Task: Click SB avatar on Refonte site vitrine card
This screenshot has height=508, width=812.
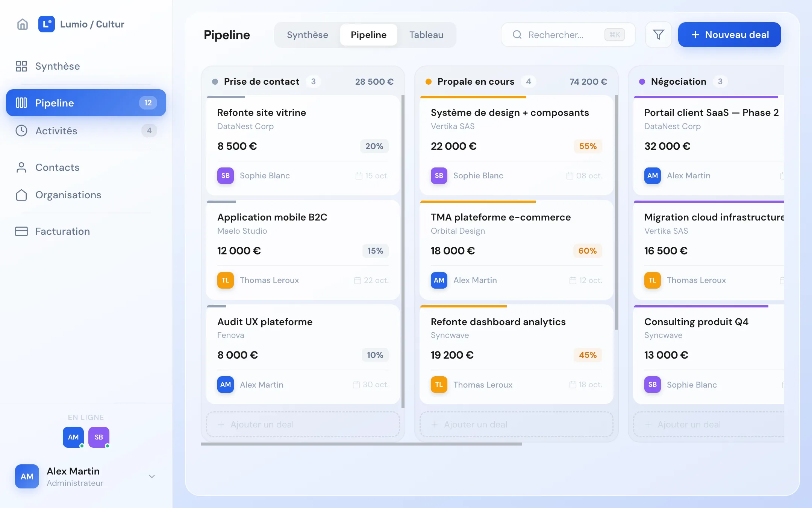Action: coord(226,176)
